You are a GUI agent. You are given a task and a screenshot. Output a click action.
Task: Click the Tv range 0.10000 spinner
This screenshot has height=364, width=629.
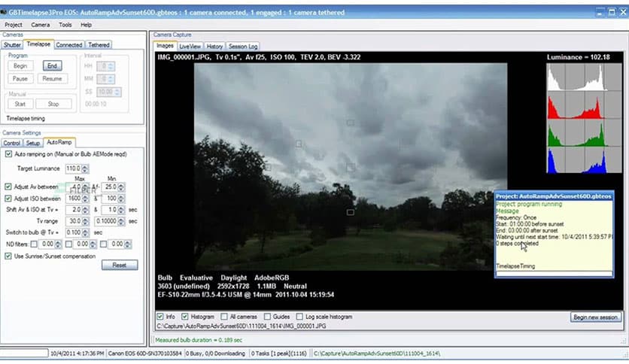point(121,221)
